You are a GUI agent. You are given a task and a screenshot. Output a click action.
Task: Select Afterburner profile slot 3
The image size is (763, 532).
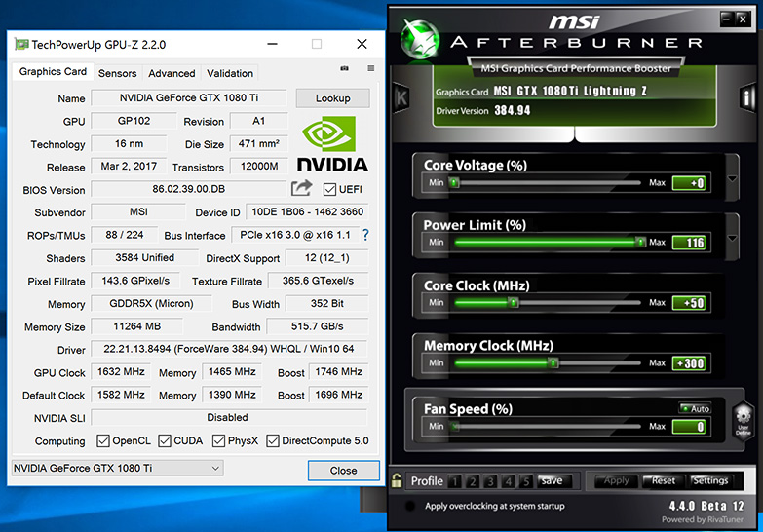click(x=490, y=481)
